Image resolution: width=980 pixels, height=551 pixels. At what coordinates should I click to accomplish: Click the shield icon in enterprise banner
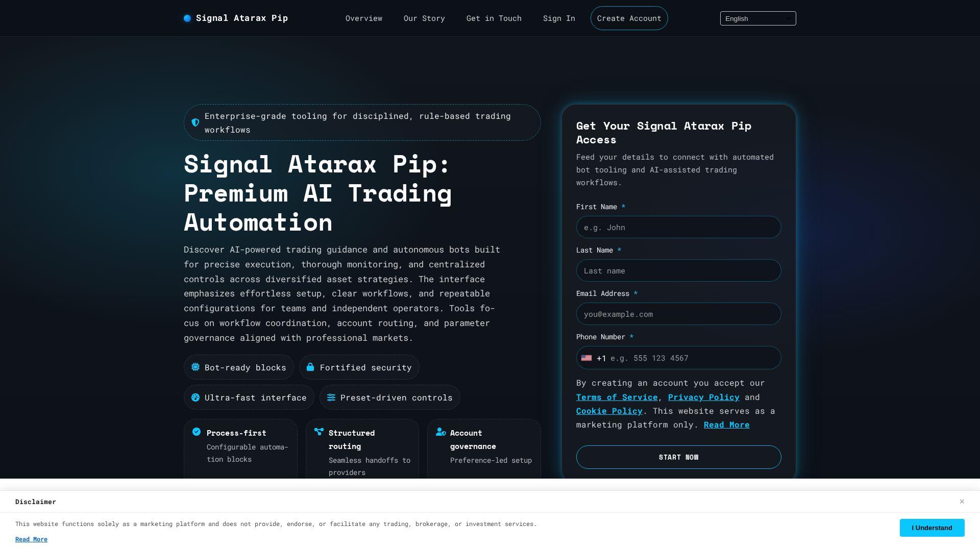(x=195, y=122)
